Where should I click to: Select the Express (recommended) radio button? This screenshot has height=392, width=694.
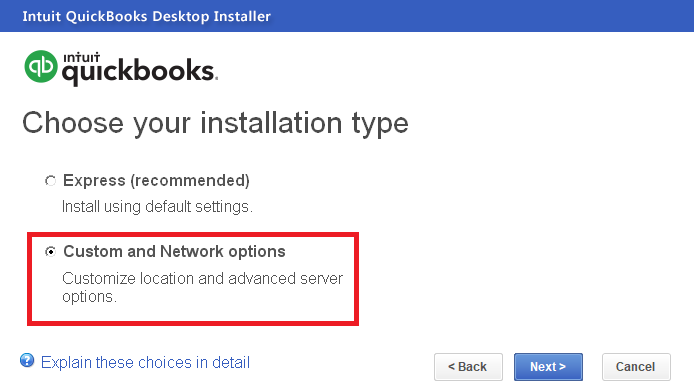(50, 181)
